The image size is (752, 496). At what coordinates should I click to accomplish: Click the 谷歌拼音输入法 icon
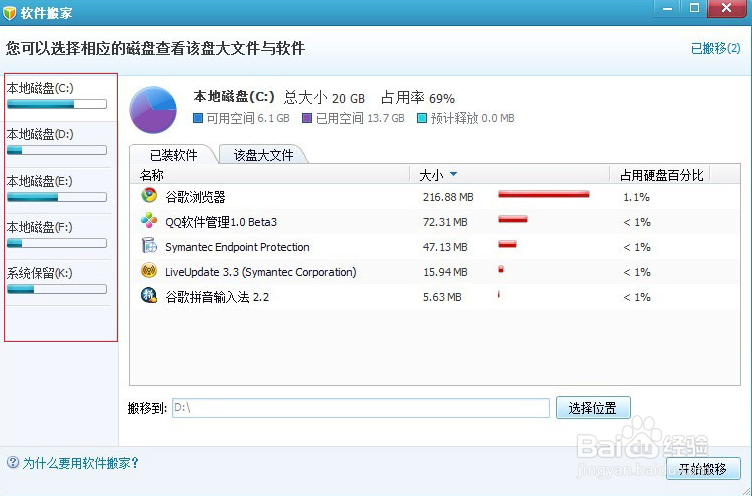click(149, 295)
